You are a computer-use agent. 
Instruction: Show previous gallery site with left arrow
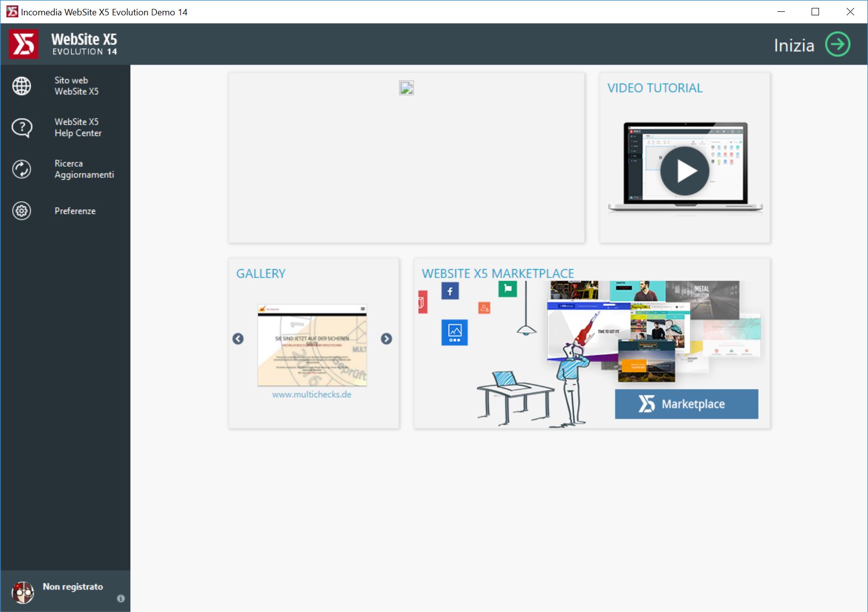tap(238, 339)
